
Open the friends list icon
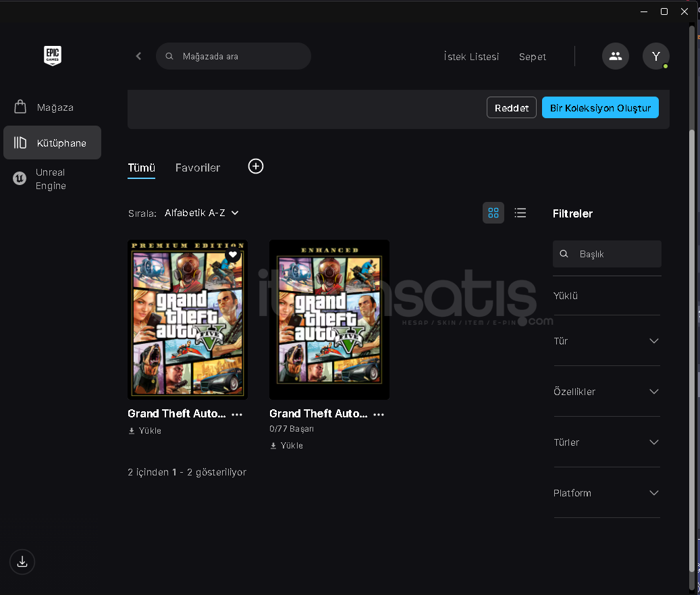pos(615,56)
